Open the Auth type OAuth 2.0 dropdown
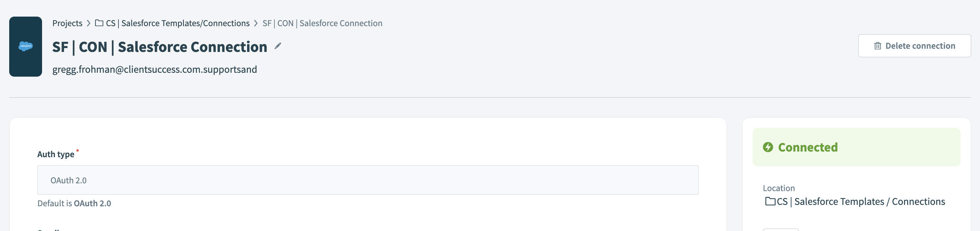 click(368, 180)
